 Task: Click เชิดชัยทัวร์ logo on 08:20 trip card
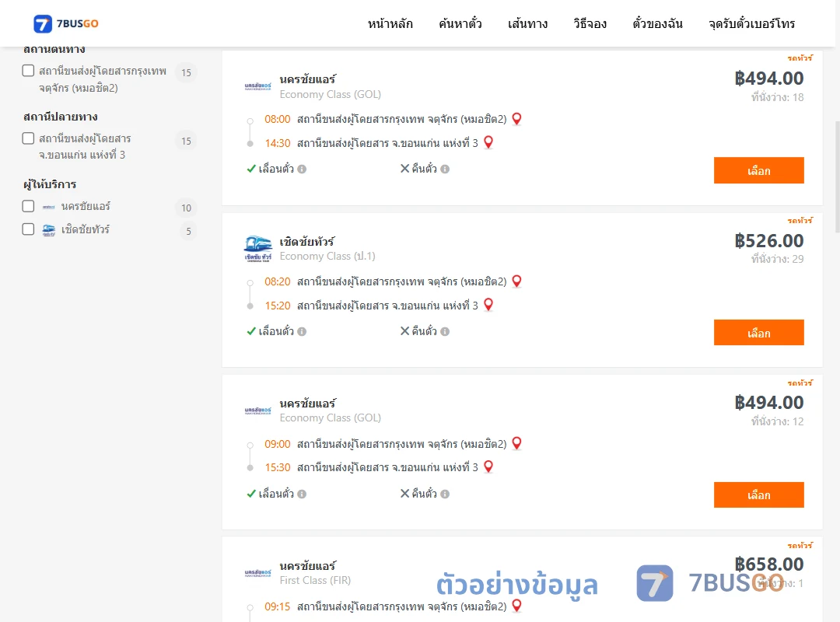pyautogui.click(x=257, y=249)
